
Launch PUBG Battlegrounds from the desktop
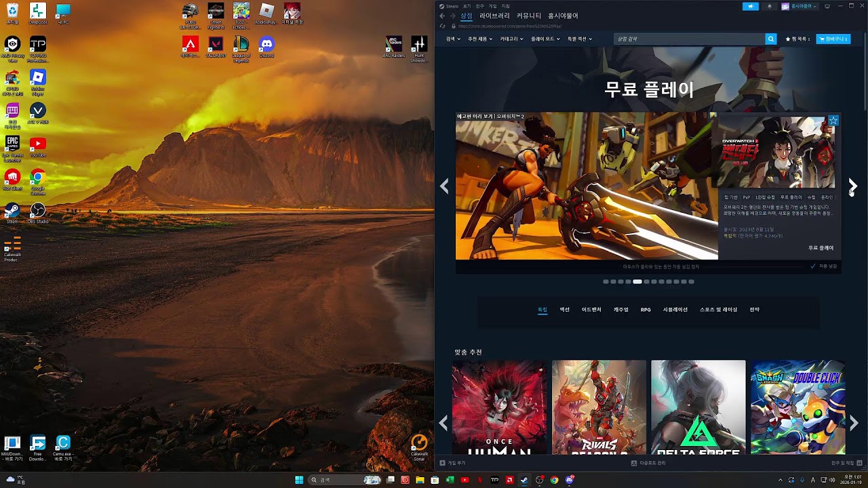click(191, 14)
